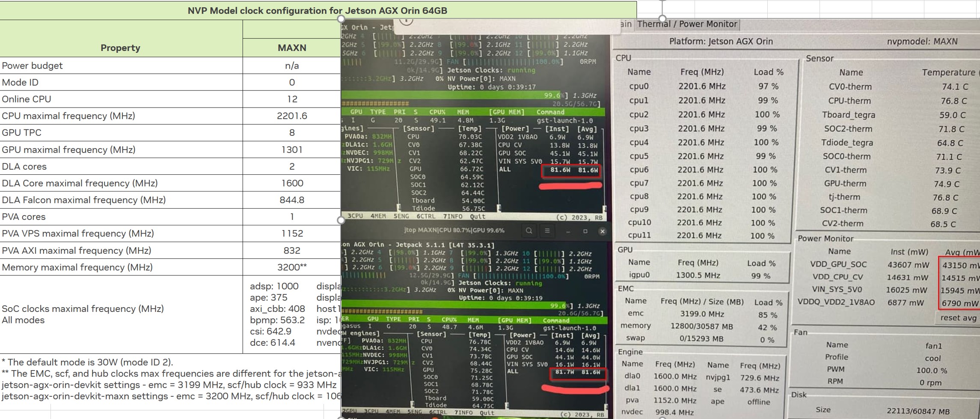Select the SoC clocks maximal frequency cell
Screen dimensions: 980x419
click(x=121, y=314)
